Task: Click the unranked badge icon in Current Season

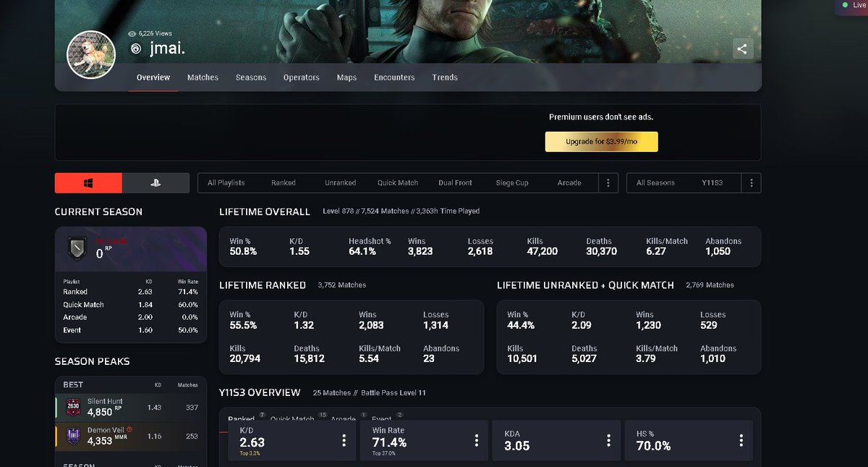Action: (x=77, y=249)
